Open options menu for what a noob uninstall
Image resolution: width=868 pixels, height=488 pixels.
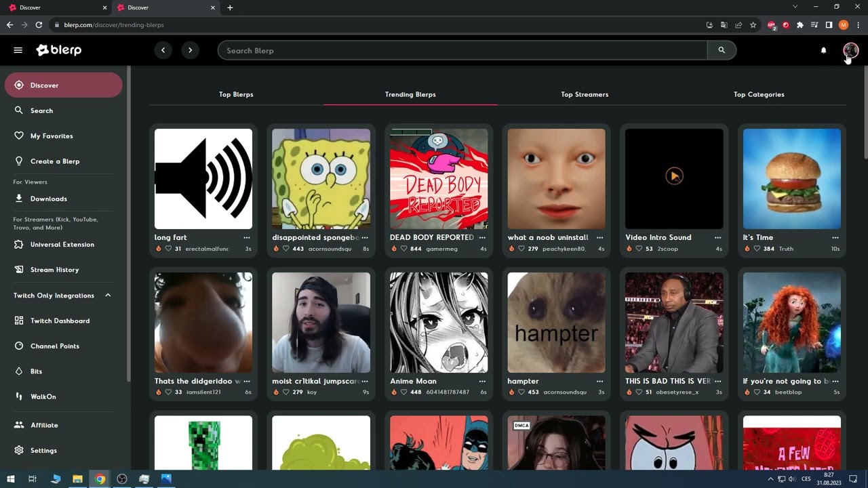point(600,238)
